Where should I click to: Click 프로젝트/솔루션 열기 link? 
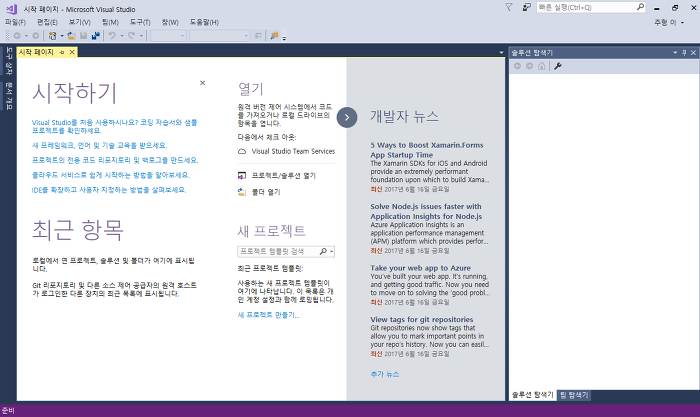coord(284,175)
